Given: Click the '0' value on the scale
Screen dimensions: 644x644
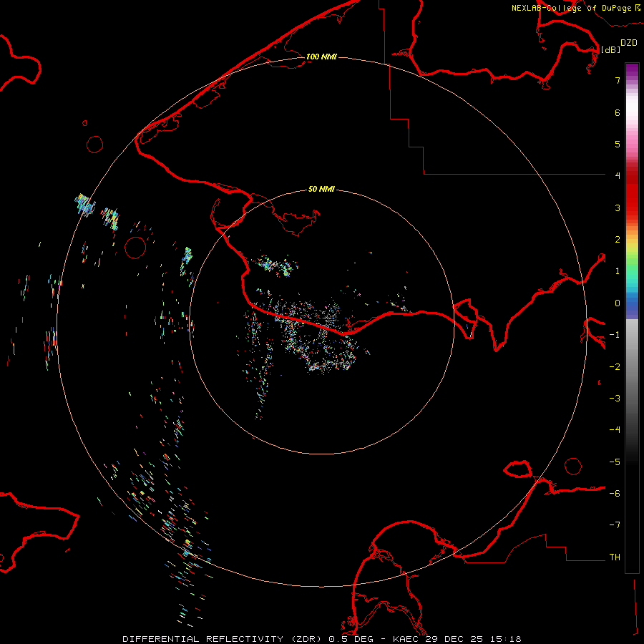Looking at the screenshot, I should point(618,303).
